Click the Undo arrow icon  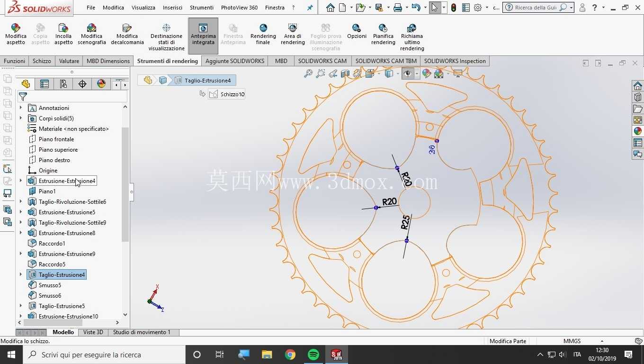[x=416, y=8]
